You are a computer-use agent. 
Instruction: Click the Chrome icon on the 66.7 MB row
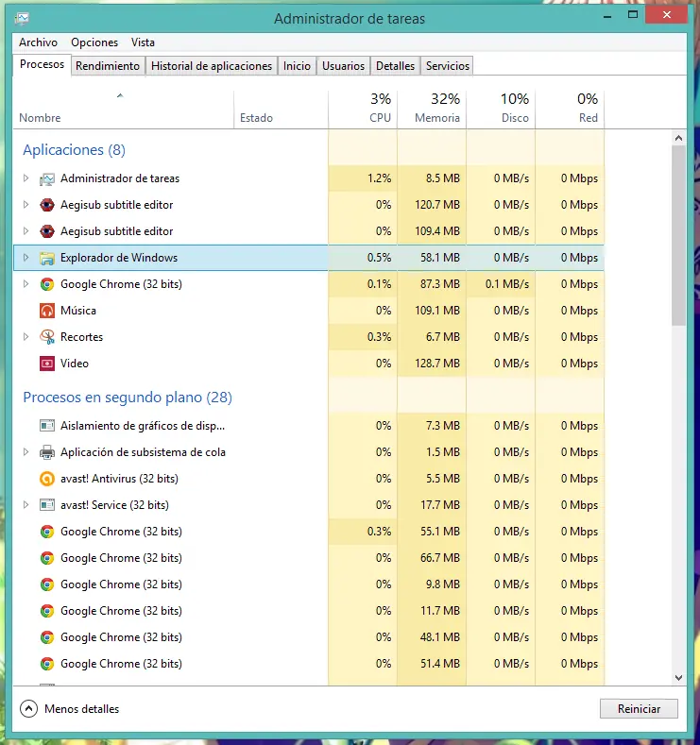click(47, 558)
